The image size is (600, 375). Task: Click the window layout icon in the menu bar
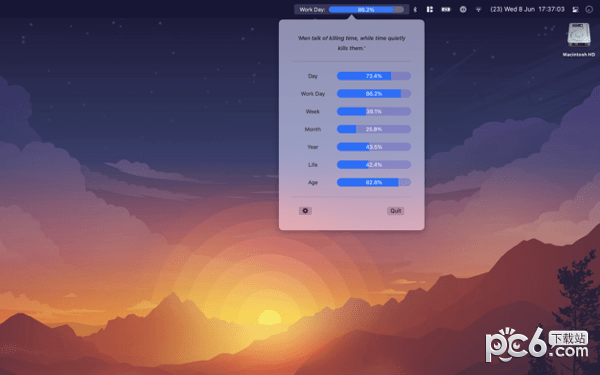pos(430,10)
